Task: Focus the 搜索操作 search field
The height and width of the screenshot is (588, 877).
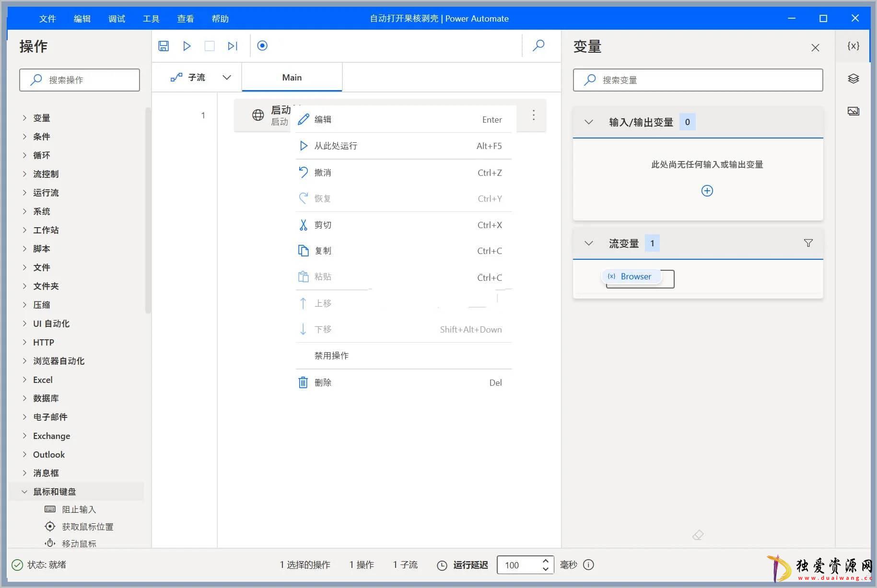Action: 80,80
